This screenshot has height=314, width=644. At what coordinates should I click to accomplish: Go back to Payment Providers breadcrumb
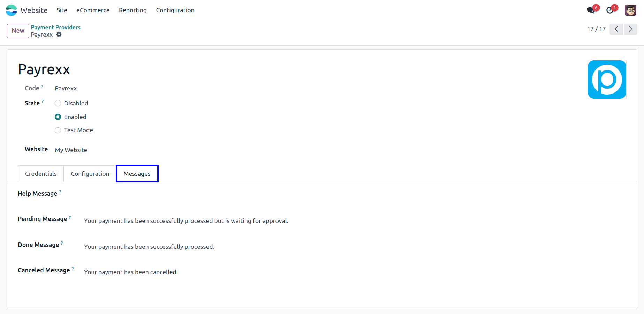coord(56,27)
